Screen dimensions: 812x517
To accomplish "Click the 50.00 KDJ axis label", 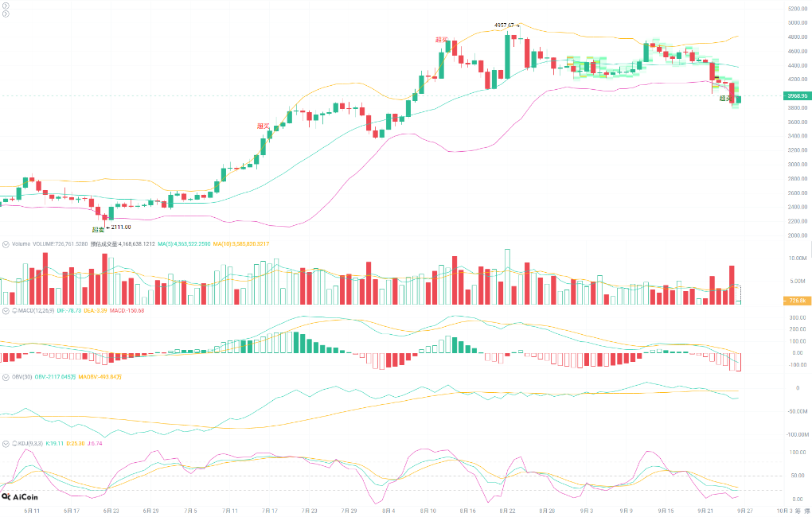I will [x=798, y=476].
